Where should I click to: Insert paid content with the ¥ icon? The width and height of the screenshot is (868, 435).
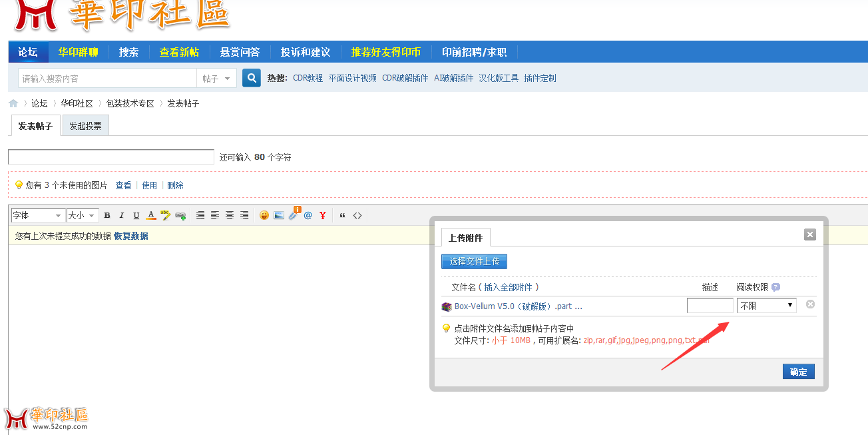click(323, 215)
